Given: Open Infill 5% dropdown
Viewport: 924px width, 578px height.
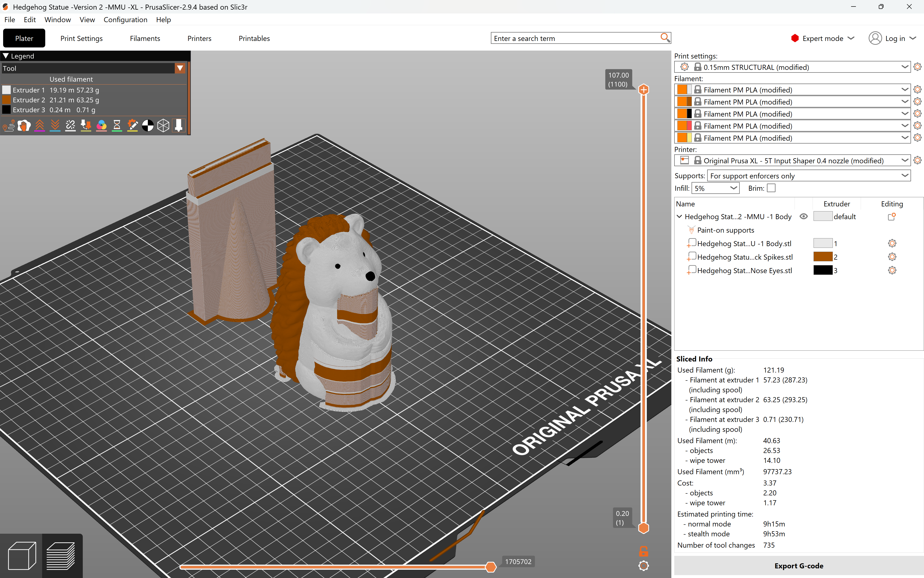Looking at the screenshot, I should point(715,188).
